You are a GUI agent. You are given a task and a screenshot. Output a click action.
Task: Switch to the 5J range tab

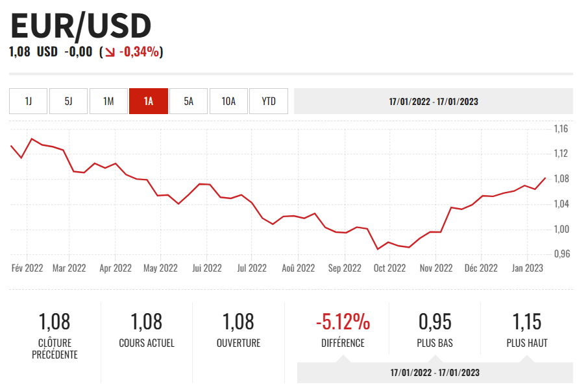pos(68,101)
